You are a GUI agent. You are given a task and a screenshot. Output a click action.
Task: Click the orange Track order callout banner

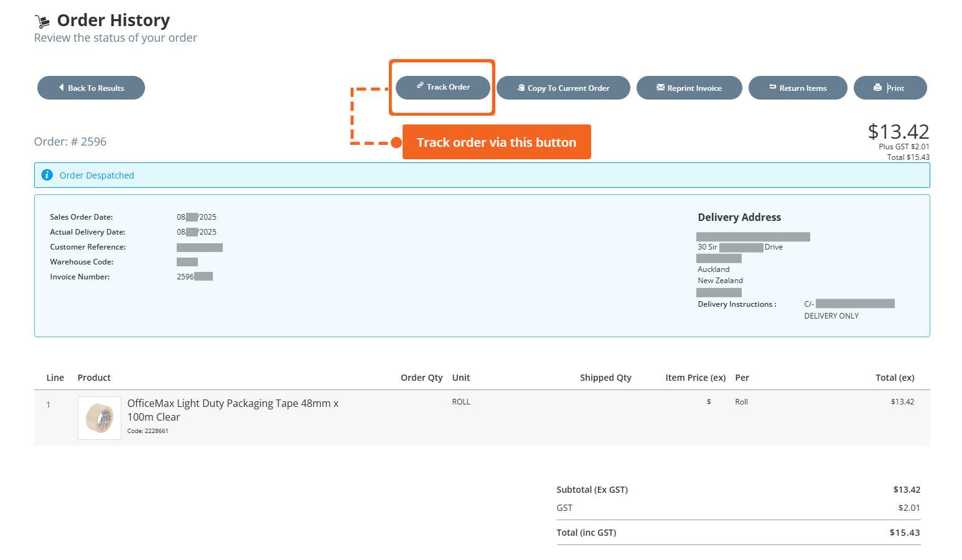click(497, 142)
